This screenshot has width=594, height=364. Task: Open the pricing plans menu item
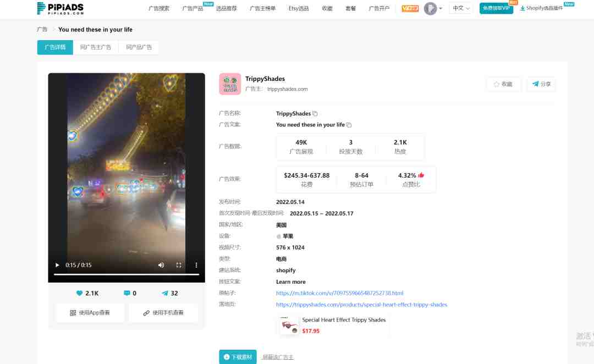pyautogui.click(x=350, y=8)
